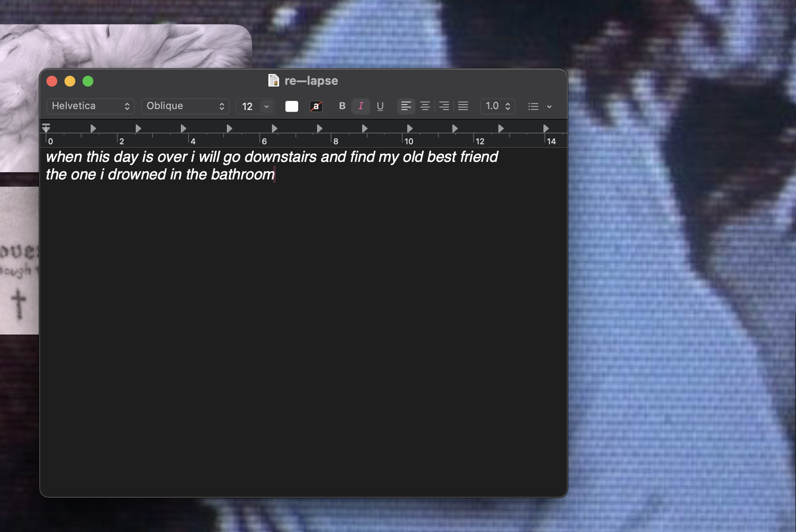
Task: Expand the font size dropdown arrow
Action: point(267,106)
